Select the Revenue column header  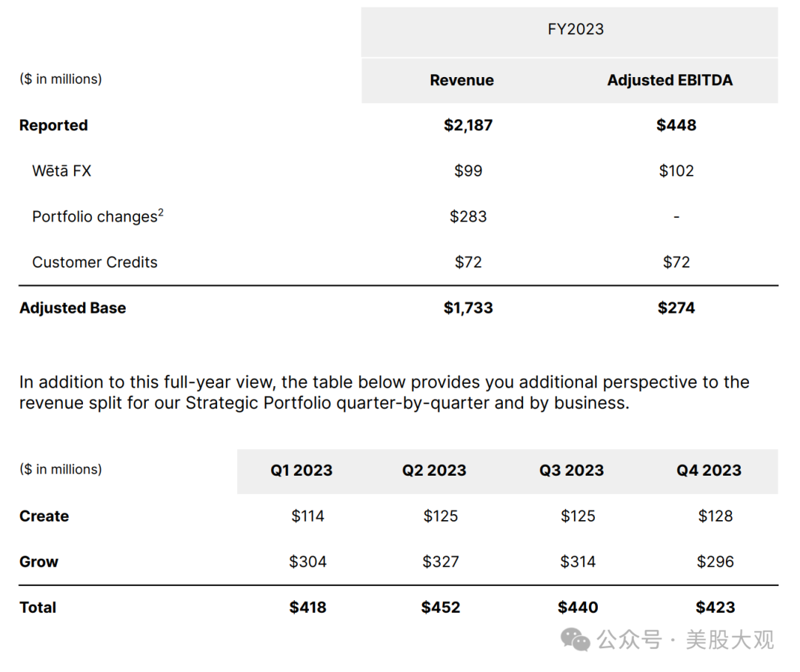pyautogui.click(x=461, y=81)
